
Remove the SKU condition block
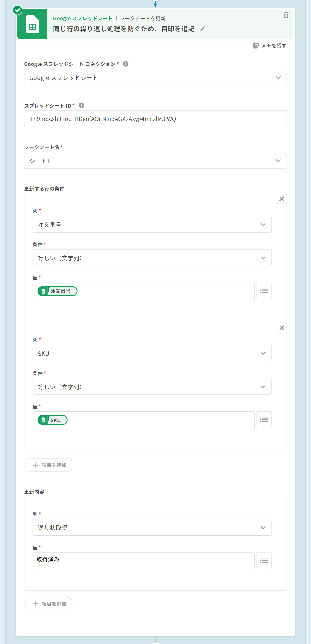coord(281,328)
